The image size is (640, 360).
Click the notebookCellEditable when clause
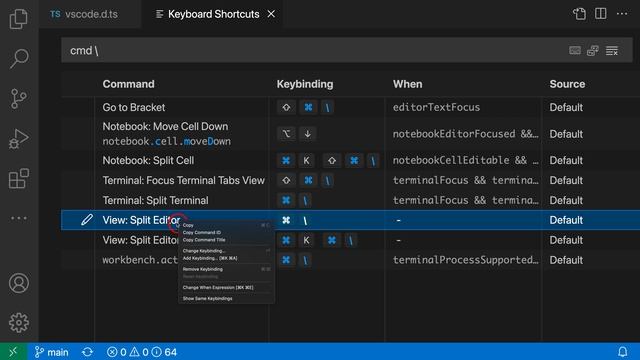click(x=465, y=160)
